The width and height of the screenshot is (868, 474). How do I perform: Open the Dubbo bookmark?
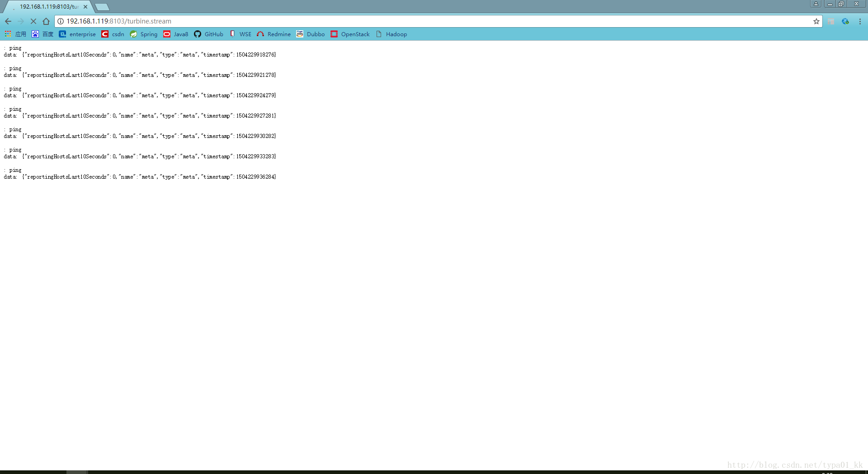click(311, 34)
